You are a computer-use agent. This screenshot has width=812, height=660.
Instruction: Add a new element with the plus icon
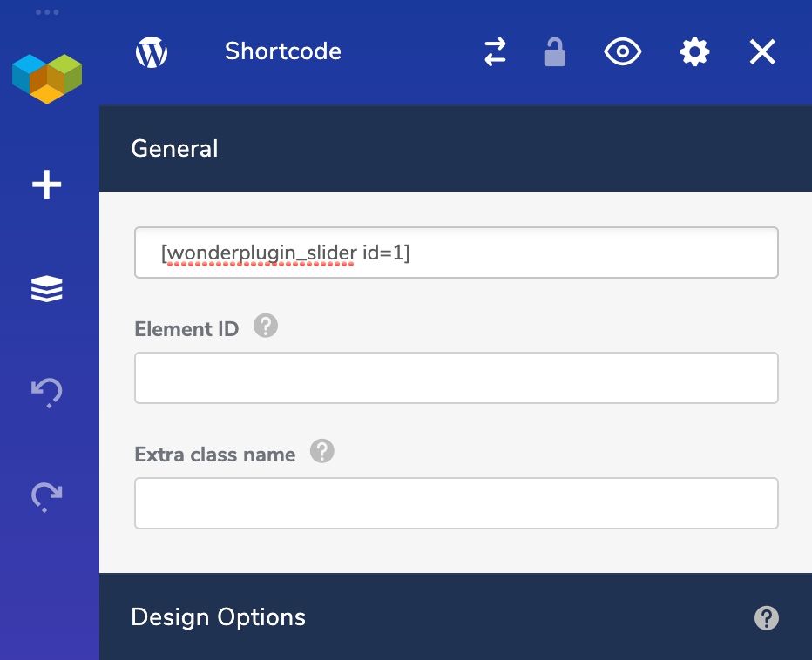46,184
